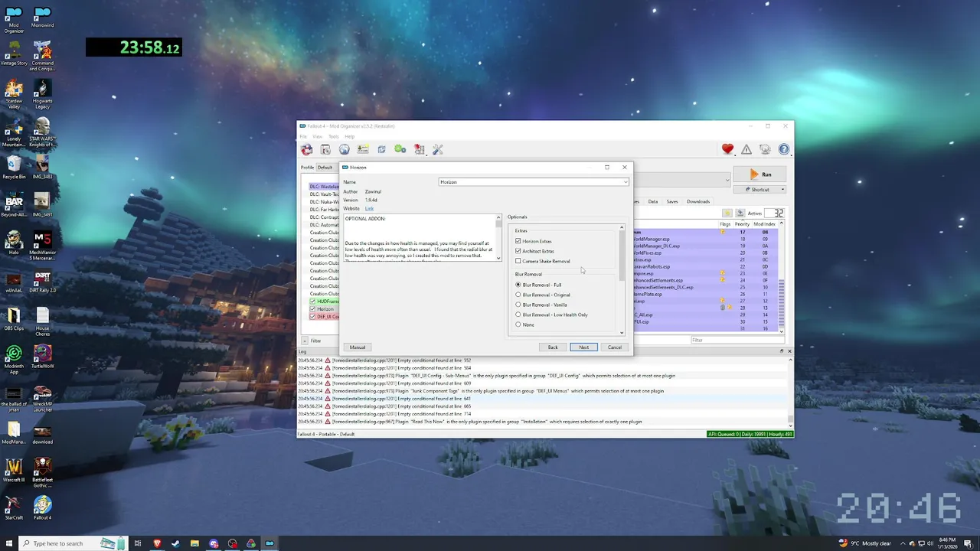Select the None blur removal option
The width and height of the screenshot is (980, 551).
(x=518, y=324)
